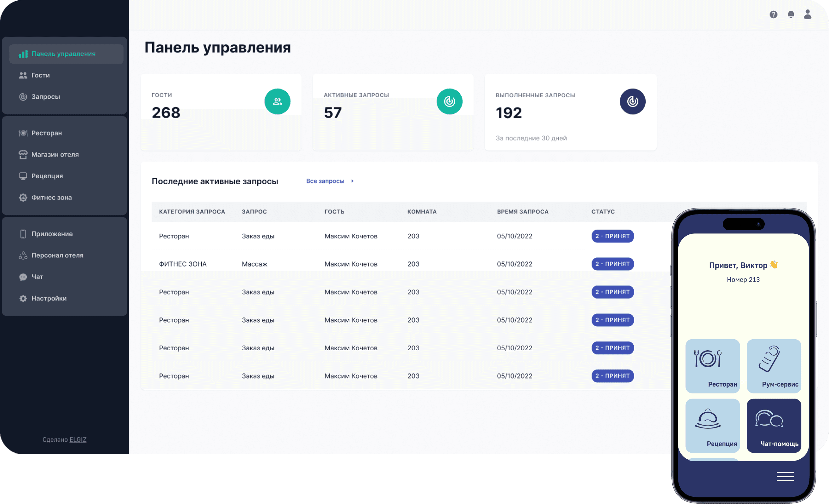Click the teal guests icon in Гости card
The height and width of the screenshot is (504, 829).
tap(277, 101)
